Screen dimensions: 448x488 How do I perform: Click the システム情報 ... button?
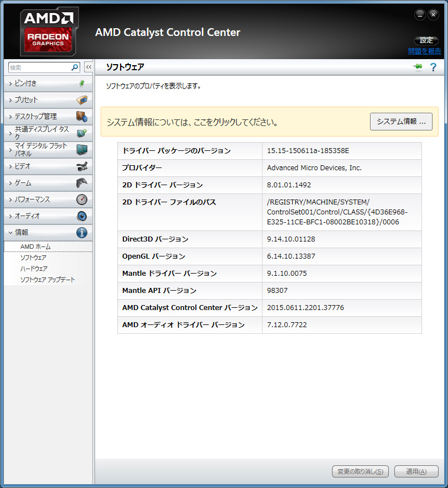402,122
